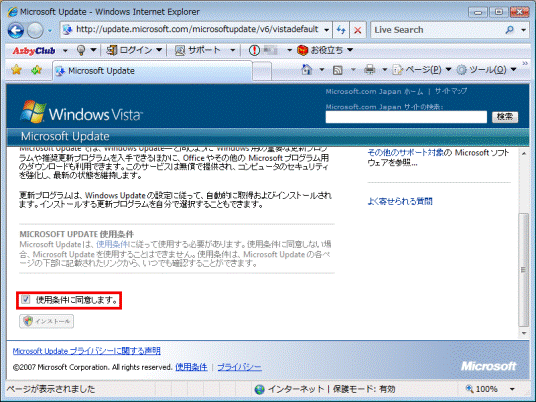This screenshot has height=402, width=536.
Task: Open the よく寄せられる質問 link
Action: 400,201
